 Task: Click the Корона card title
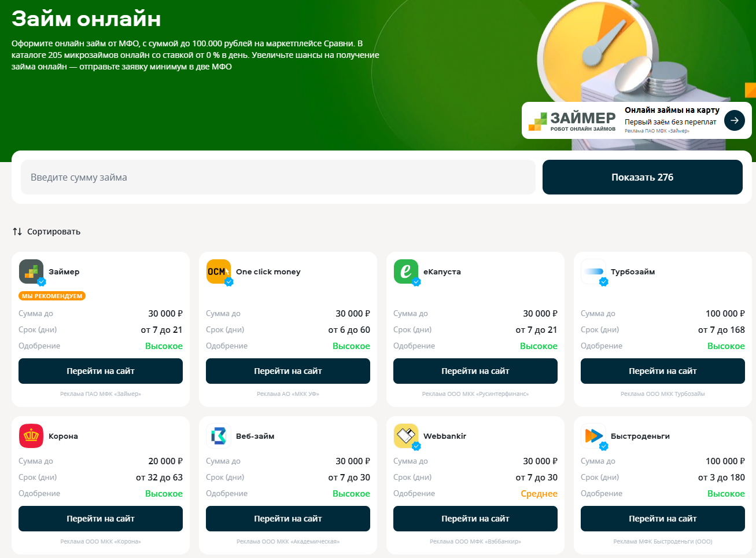click(63, 436)
